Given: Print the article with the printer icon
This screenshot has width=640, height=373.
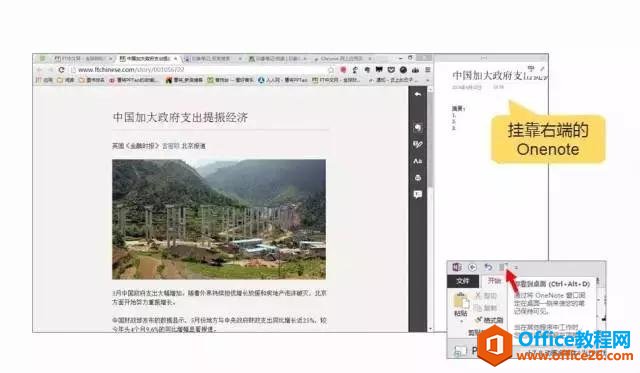Looking at the screenshot, I should 418,178.
